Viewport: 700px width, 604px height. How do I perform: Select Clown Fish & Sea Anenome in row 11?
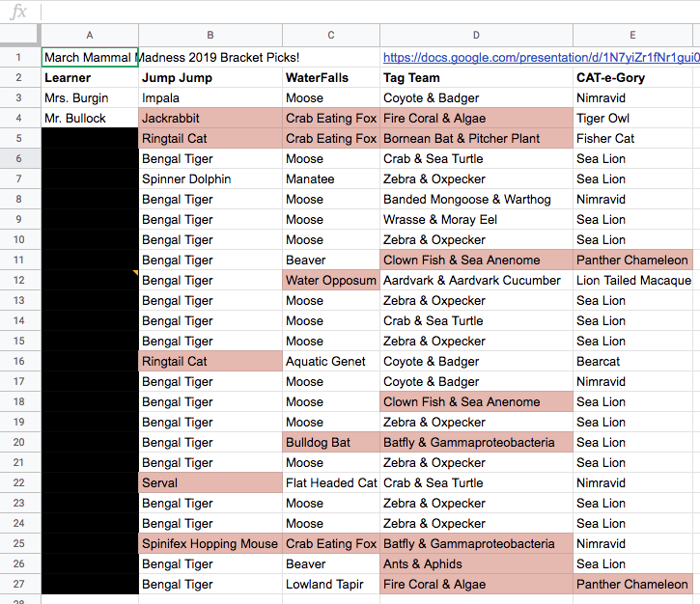pos(476,261)
